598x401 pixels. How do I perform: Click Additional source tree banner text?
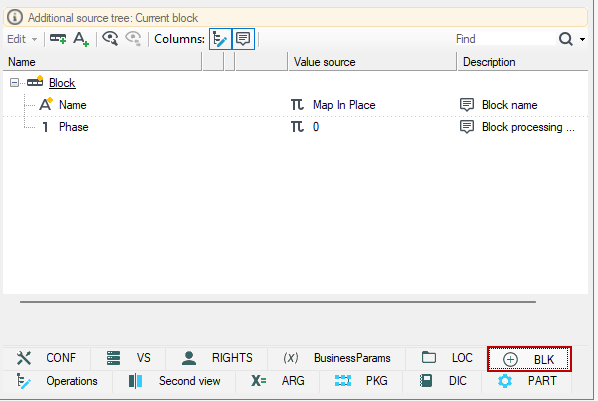click(x=113, y=18)
